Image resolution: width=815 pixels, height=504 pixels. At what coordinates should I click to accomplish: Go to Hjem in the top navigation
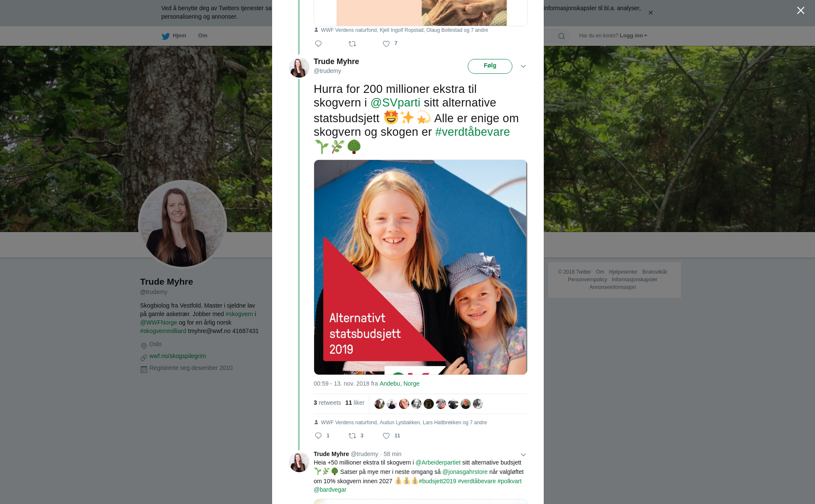click(x=179, y=36)
